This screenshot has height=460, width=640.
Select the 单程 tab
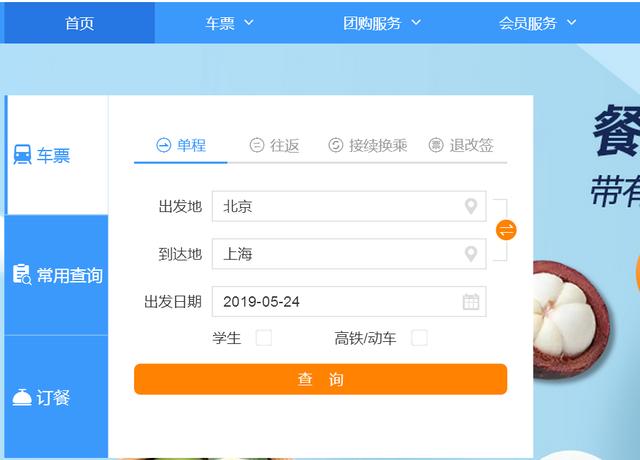coord(181,146)
